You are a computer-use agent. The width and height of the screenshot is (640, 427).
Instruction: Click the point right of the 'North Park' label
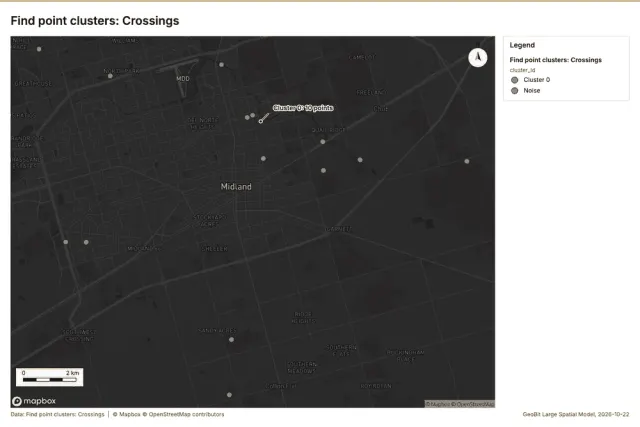click(221, 64)
